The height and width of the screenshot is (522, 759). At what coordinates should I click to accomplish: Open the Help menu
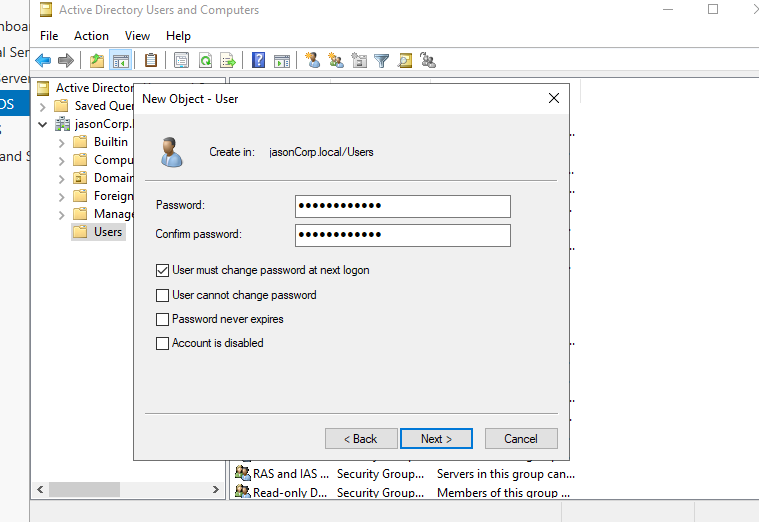[x=178, y=36]
